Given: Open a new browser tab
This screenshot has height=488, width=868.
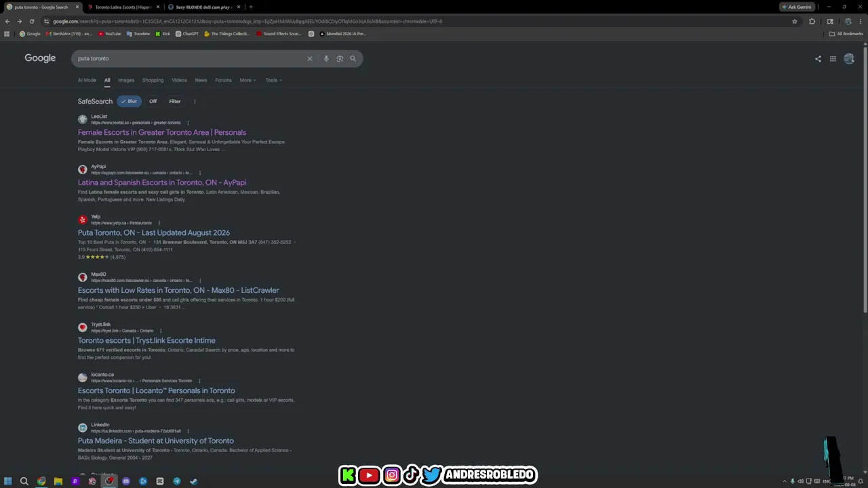Looking at the screenshot, I should pyautogui.click(x=251, y=7).
